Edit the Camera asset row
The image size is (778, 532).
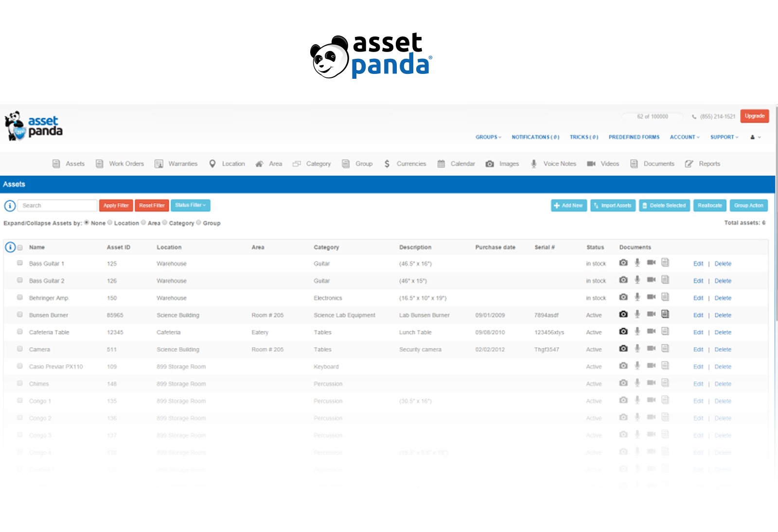[698, 349]
